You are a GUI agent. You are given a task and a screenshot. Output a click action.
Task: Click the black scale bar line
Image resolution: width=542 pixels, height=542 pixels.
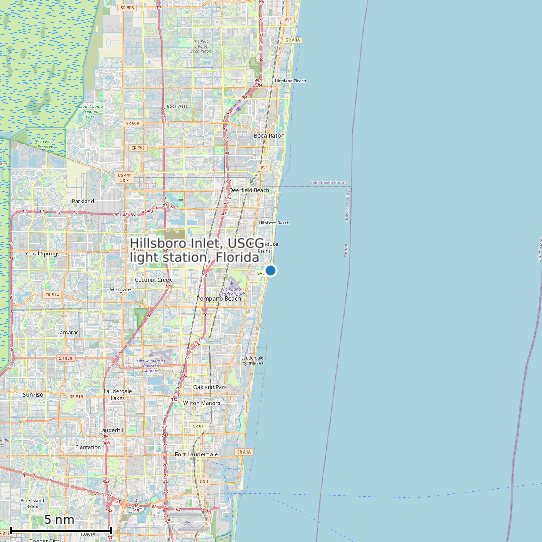pyautogui.click(x=61, y=530)
